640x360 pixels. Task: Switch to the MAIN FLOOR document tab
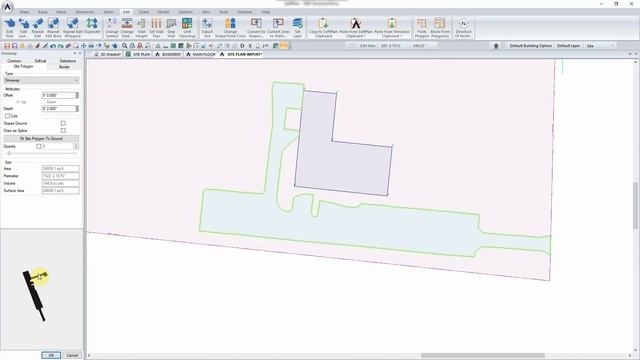pyautogui.click(x=200, y=54)
